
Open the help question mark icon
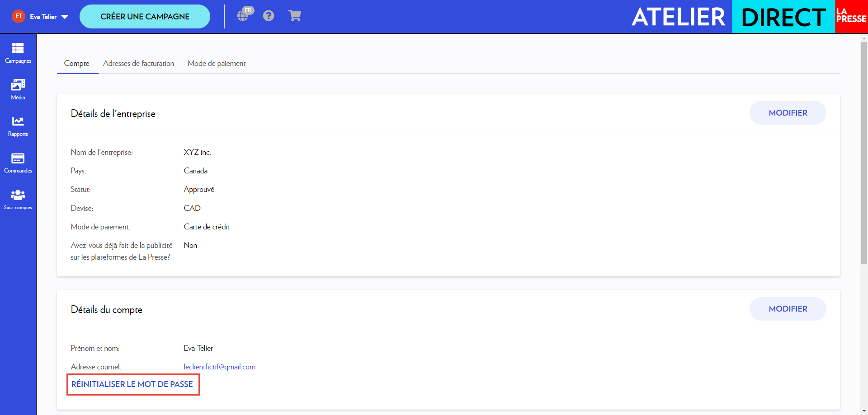[269, 16]
